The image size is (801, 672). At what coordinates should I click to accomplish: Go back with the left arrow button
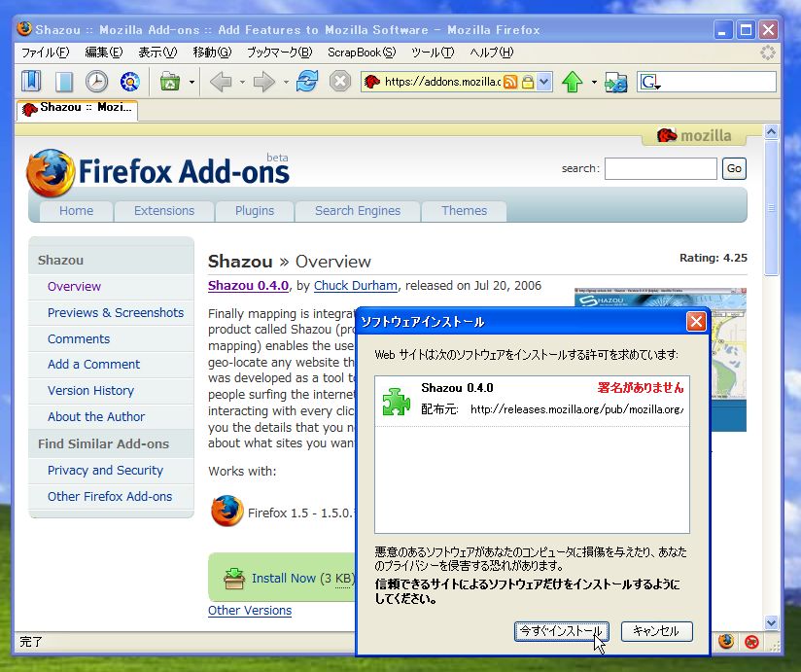point(221,82)
